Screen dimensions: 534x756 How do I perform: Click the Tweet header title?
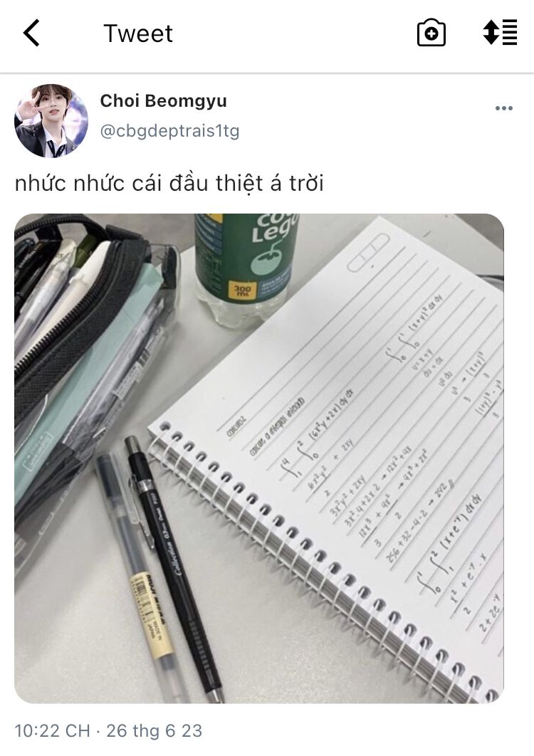[x=138, y=33]
